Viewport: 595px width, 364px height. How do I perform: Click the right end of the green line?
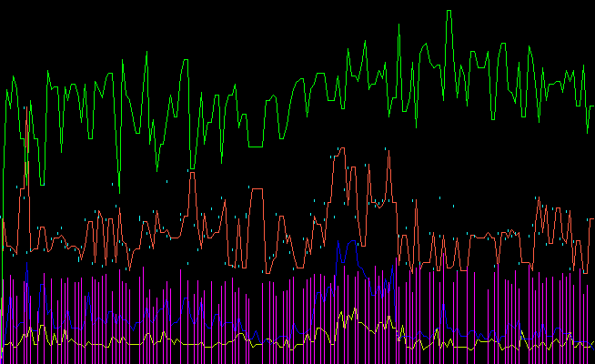pyautogui.click(x=593, y=107)
